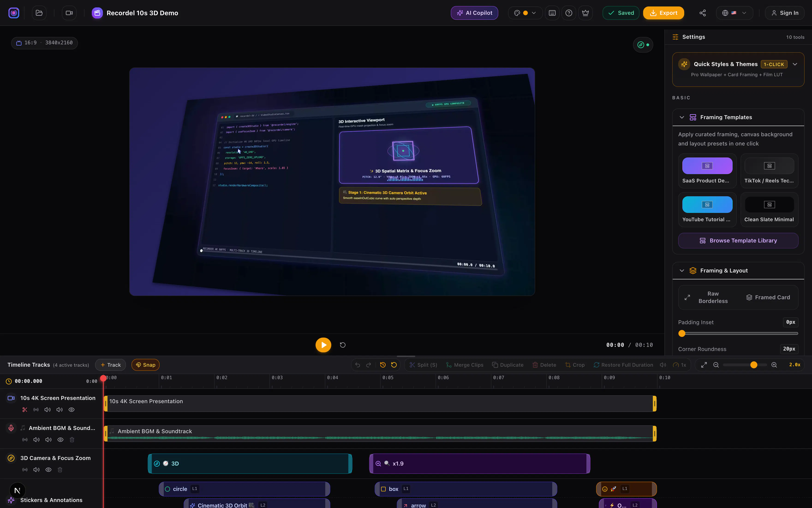This screenshot has height=508, width=812.
Task: Click the red playhead marker on the ruler
Action: point(103,378)
